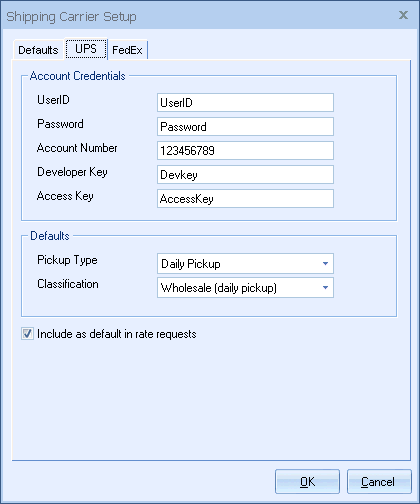
Task: Expand the Pickup Type dropdown arrow
Action: 326,264
